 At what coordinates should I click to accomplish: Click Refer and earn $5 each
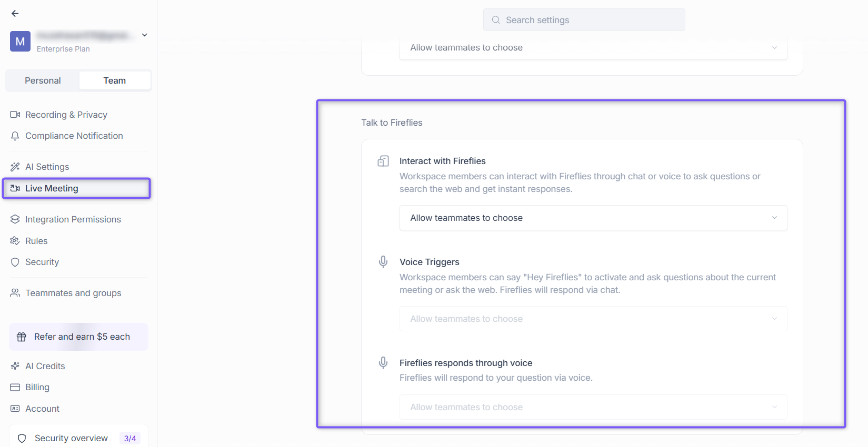click(x=78, y=337)
